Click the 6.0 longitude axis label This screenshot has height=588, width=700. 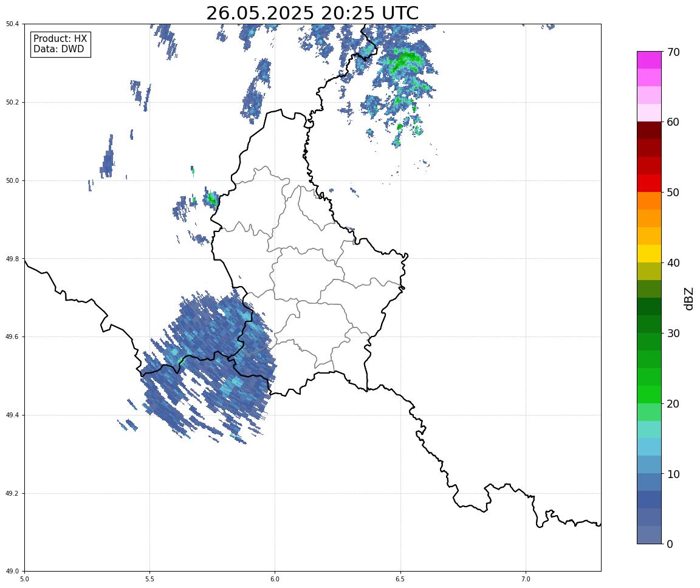point(275,579)
